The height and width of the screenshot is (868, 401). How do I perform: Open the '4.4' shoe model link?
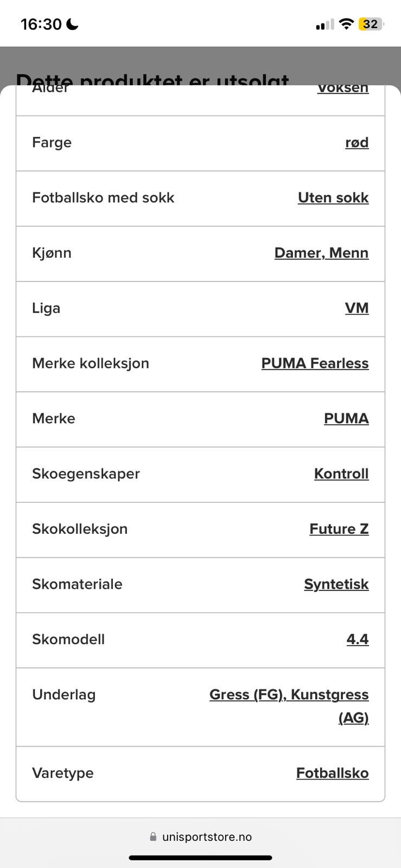point(357,640)
